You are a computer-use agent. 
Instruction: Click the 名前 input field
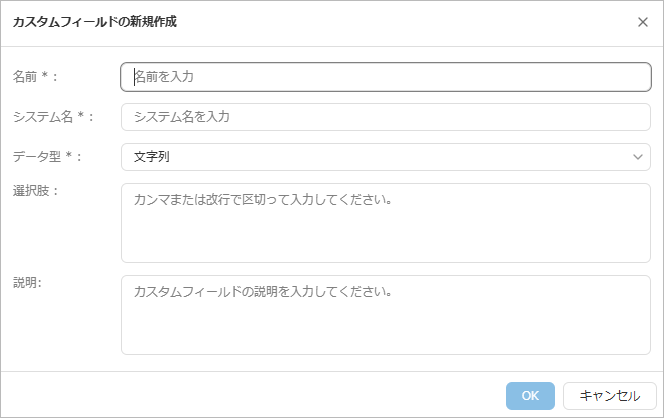386,77
